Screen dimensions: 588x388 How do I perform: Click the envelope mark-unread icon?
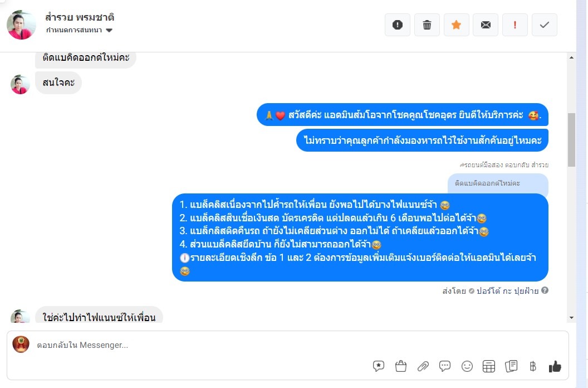(x=486, y=25)
